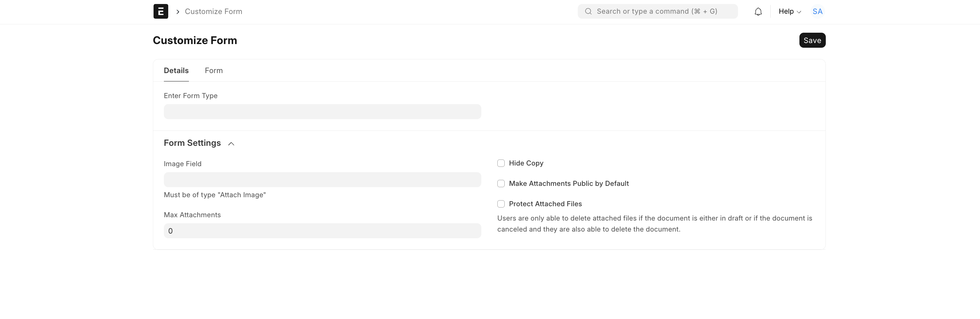
Task: Click the Customize Form breadcrumb link
Action: coord(213,11)
